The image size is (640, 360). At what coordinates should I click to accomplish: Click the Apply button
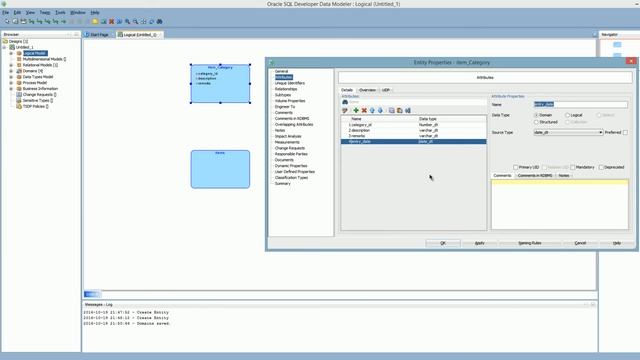point(480,243)
